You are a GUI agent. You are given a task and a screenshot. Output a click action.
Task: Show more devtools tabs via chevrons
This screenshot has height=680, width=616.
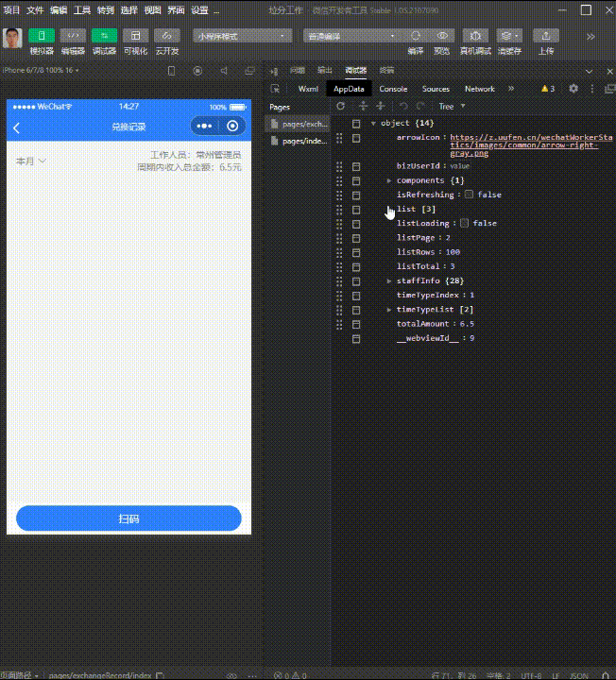click(511, 89)
